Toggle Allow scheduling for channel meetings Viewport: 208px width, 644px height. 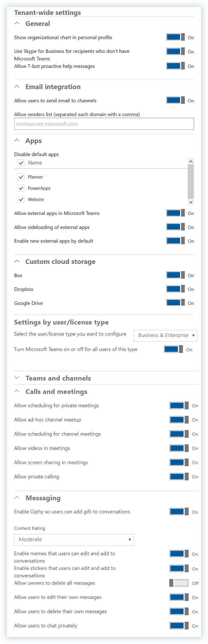pyautogui.click(x=179, y=434)
